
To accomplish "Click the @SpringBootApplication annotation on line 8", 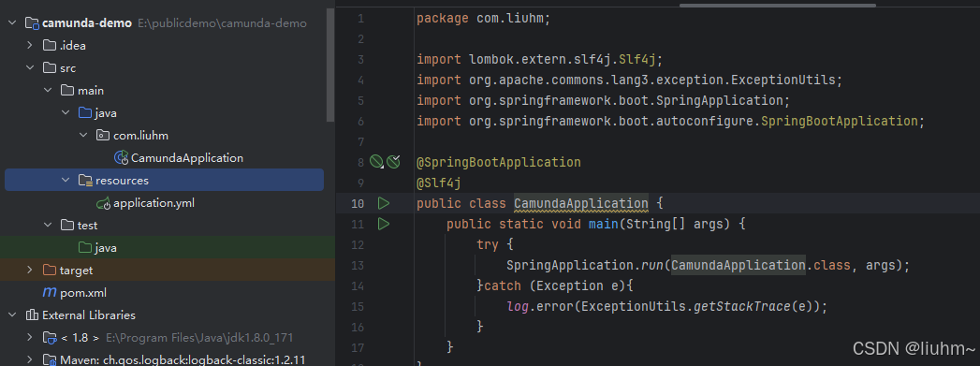I will pyautogui.click(x=499, y=162).
